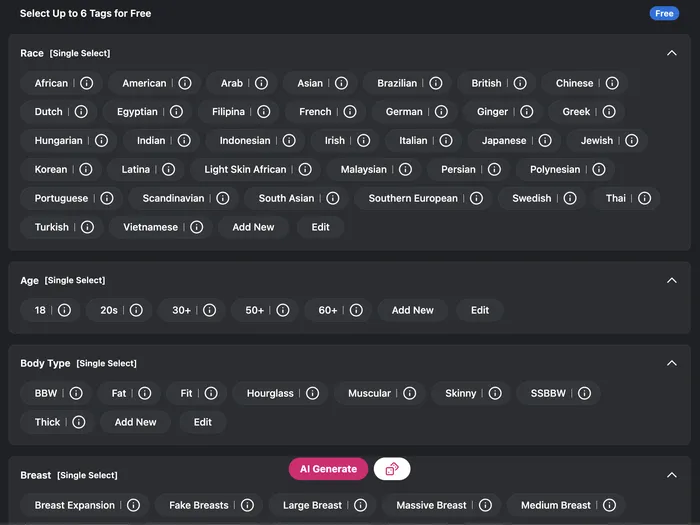
Task: Select the Fit body type tag
Action: tap(186, 393)
